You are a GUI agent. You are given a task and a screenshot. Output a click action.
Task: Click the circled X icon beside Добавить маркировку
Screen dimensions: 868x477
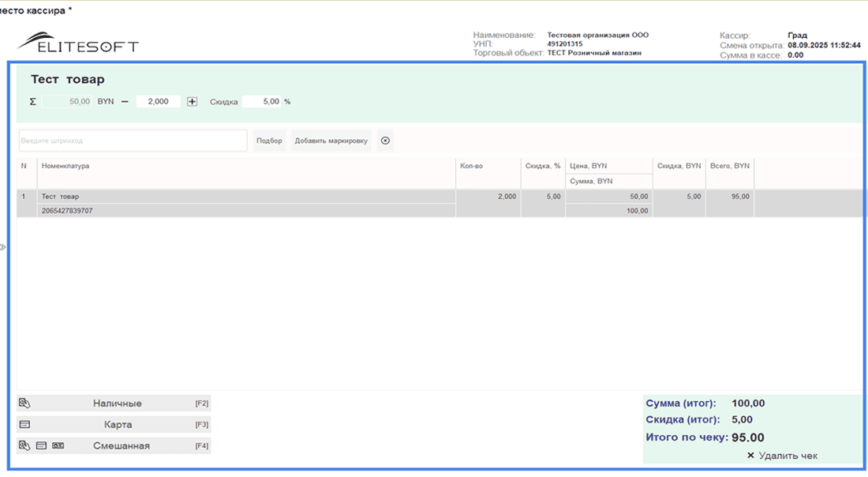pos(385,141)
